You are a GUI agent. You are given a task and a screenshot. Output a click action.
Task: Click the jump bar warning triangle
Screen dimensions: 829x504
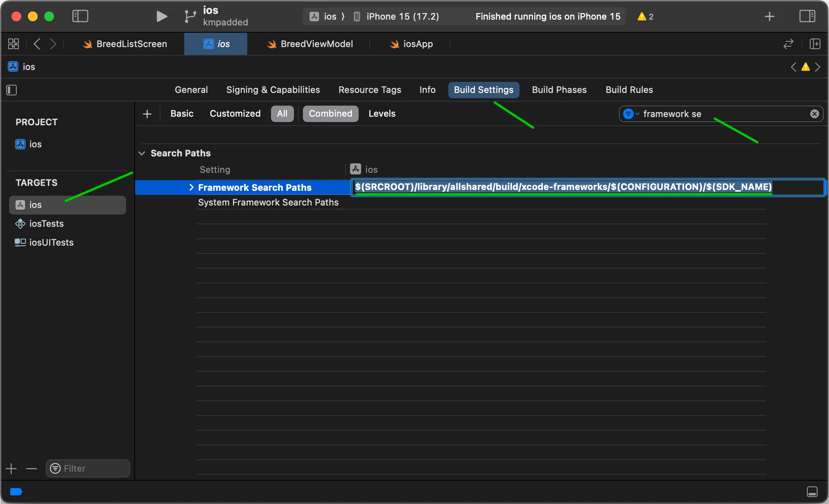tap(805, 67)
